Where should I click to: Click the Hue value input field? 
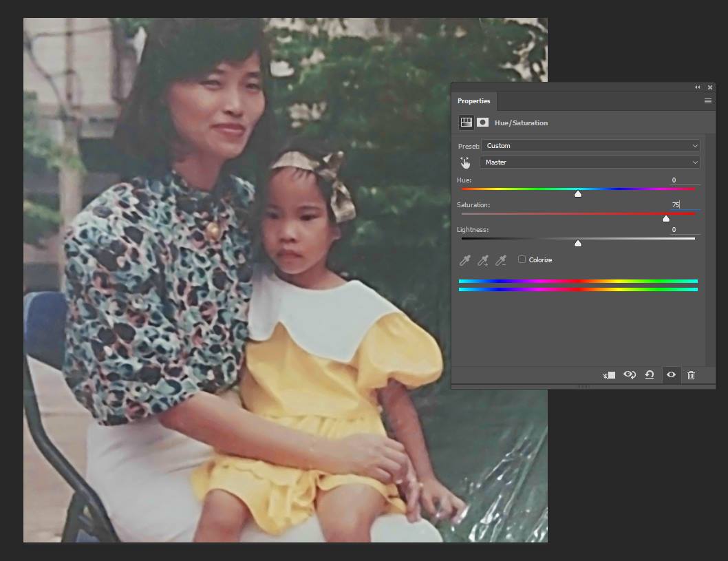tap(684, 180)
